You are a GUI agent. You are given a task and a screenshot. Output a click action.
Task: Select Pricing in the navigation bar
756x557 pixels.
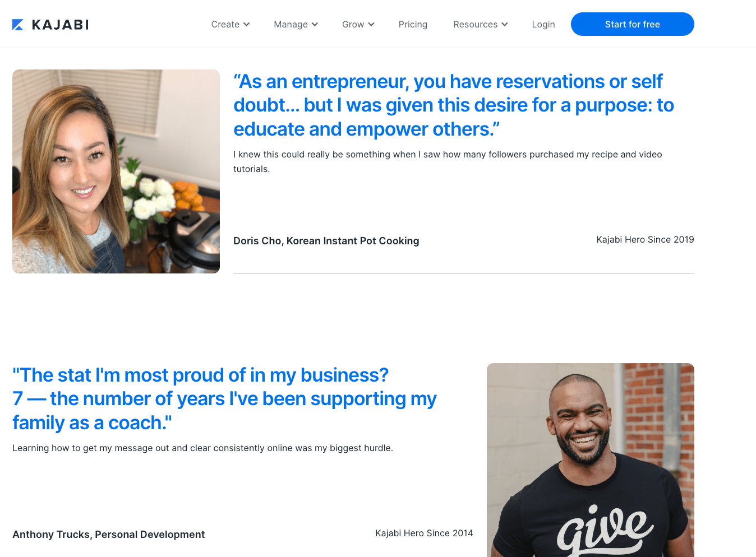413,24
